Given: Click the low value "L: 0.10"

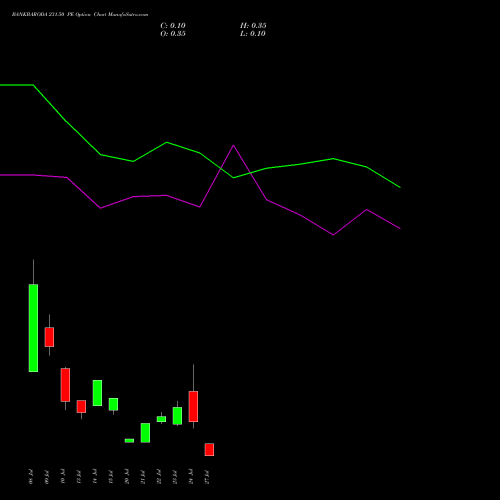Looking at the screenshot, I should click(x=253, y=34).
